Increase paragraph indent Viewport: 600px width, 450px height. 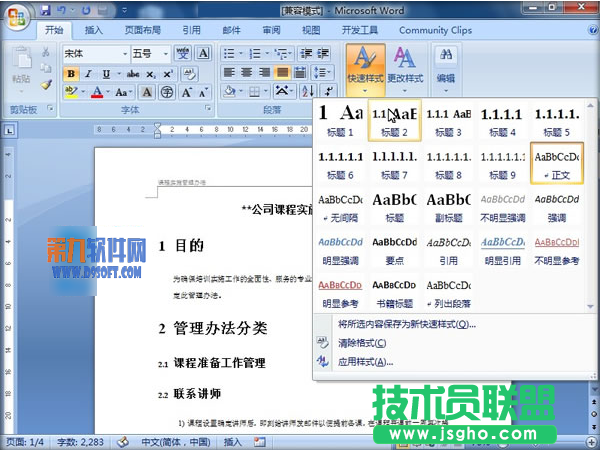pos(323,54)
